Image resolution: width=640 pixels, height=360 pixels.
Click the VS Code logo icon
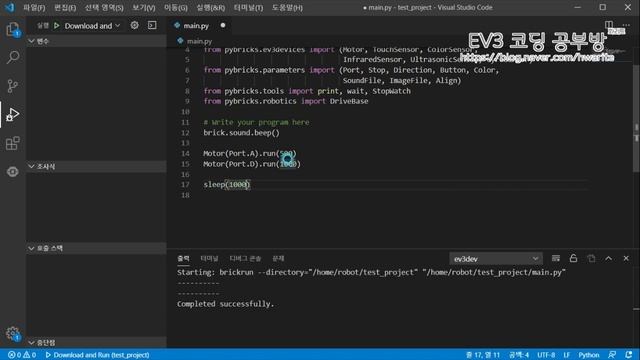point(9,7)
